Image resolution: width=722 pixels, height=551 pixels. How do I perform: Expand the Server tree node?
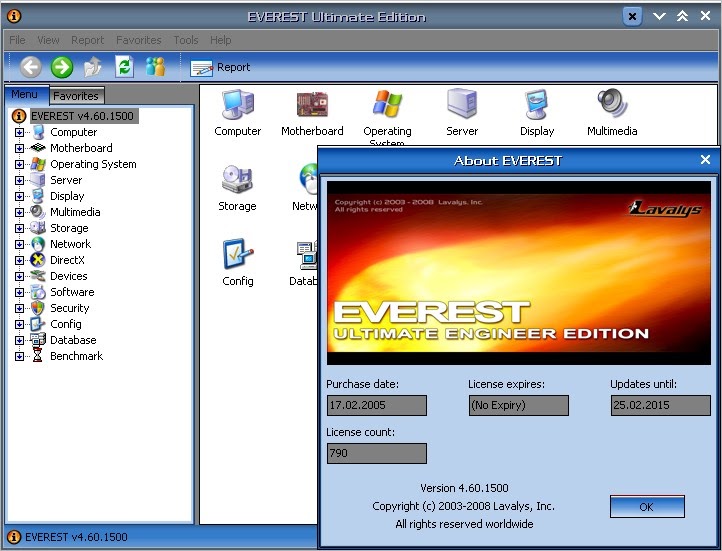19,180
